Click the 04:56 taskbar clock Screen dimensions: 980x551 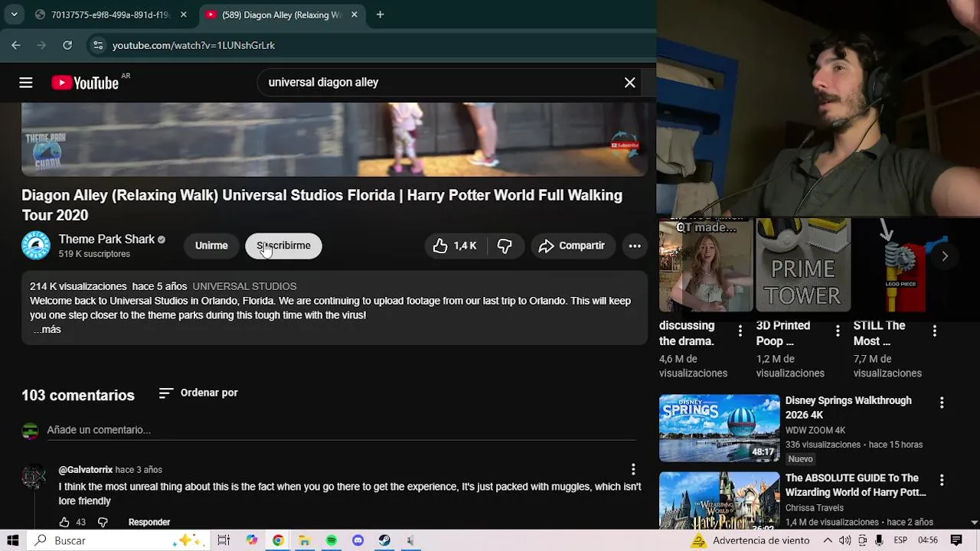(927, 540)
